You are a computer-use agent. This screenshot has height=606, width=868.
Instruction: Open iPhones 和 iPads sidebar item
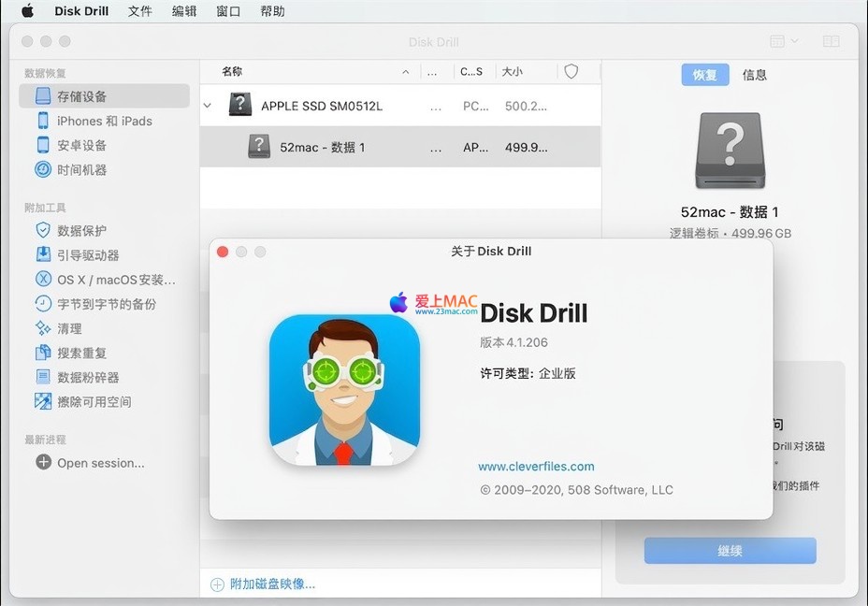pyautogui.click(x=103, y=121)
